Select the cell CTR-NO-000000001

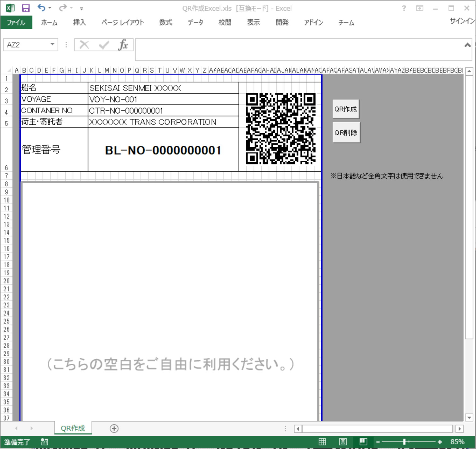click(x=163, y=111)
